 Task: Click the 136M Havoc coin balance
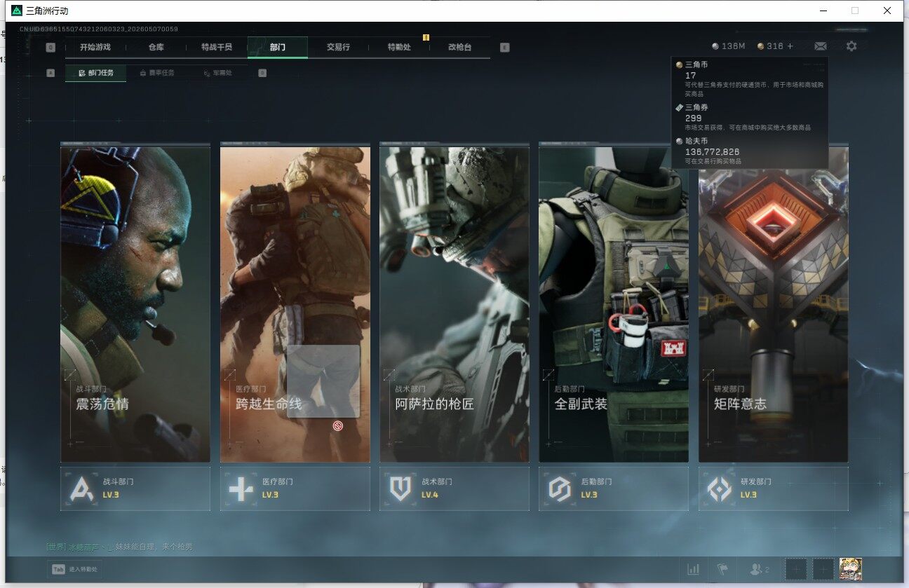coord(729,46)
